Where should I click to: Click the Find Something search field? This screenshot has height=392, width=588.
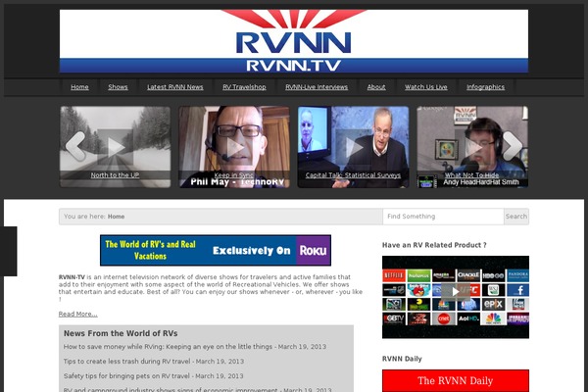443,217
